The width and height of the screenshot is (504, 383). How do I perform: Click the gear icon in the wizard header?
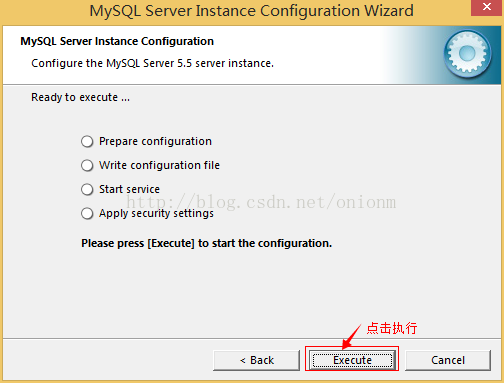click(467, 54)
